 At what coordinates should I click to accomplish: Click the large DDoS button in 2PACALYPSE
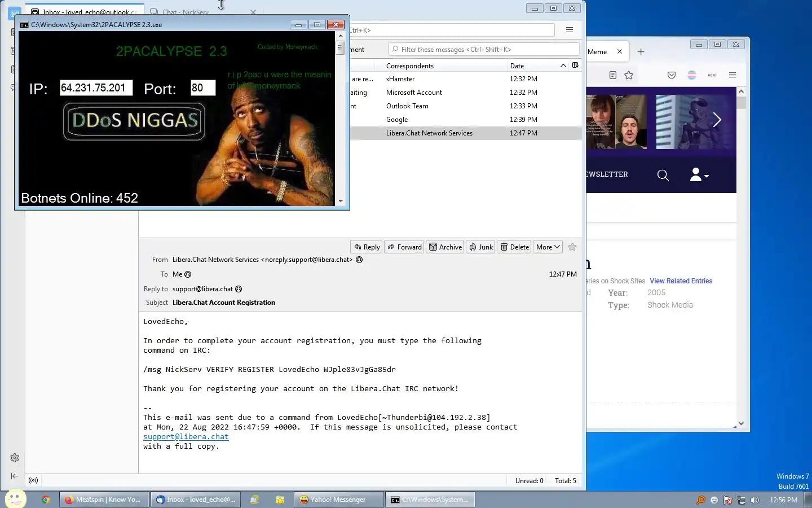134,121
